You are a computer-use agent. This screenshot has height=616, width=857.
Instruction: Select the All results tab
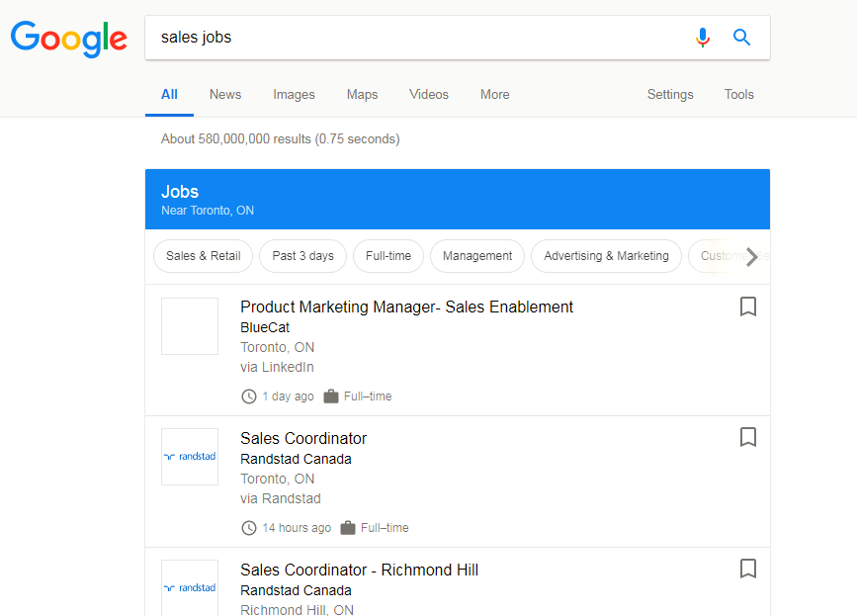coord(169,95)
